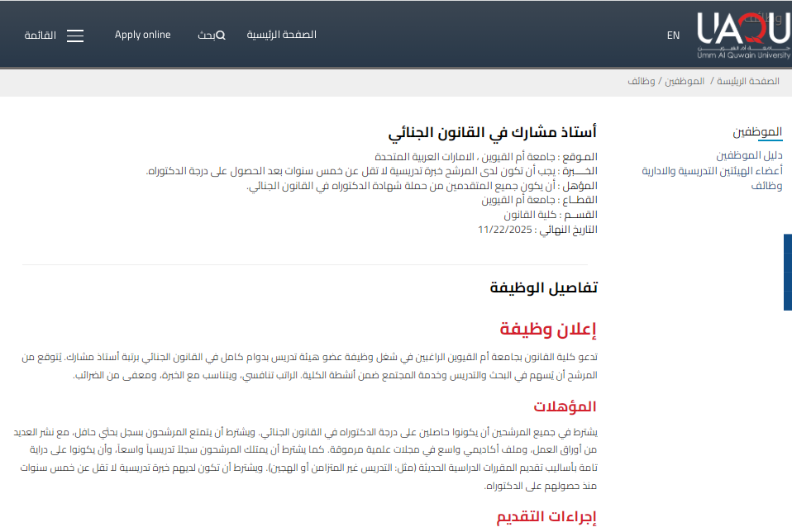Open الصفحة الرئيسية in top navigation
792x532 pixels.
click(x=281, y=35)
